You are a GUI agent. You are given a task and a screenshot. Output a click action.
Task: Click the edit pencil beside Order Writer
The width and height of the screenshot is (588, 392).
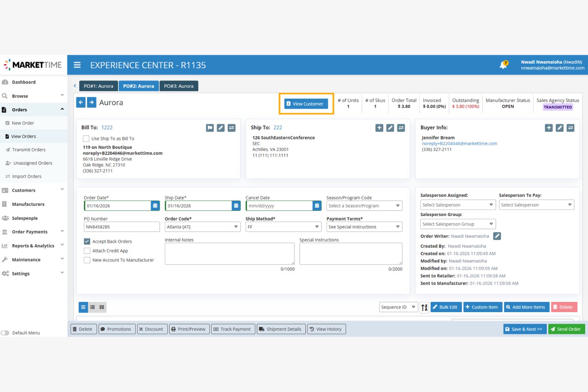[x=497, y=236]
